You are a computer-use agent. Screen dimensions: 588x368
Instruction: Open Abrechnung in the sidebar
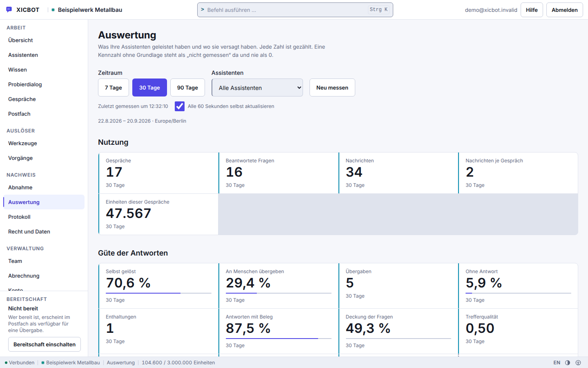click(x=44, y=276)
